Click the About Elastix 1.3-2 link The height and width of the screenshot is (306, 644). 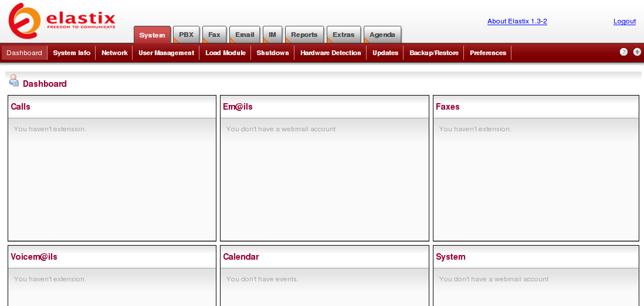[x=517, y=21]
